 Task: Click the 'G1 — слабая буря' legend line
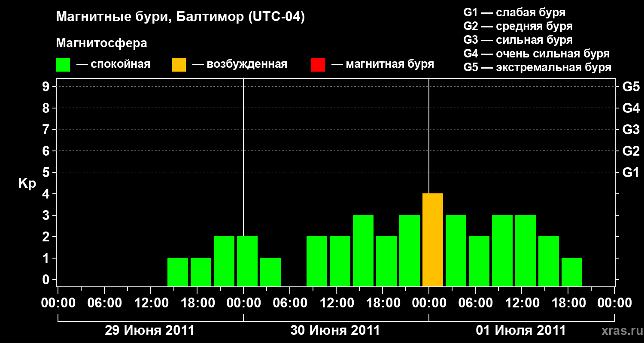(514, 12)
